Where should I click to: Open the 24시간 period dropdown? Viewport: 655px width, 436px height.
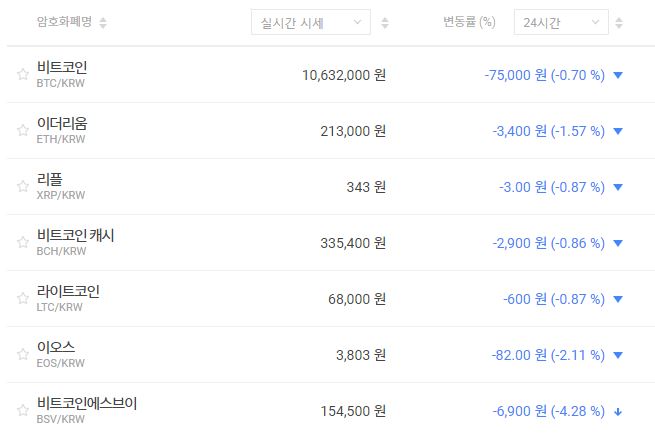point(560,22)
